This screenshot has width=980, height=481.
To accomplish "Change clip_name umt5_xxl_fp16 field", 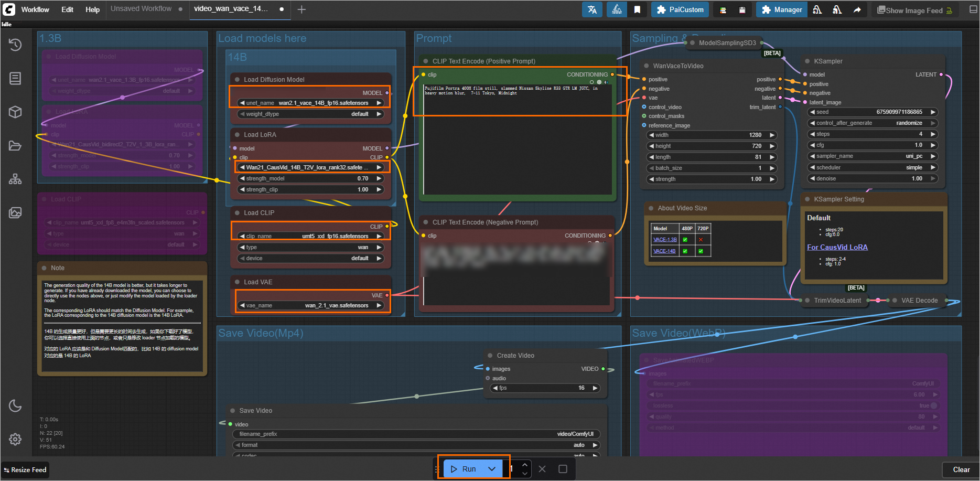I will (311, 236).
